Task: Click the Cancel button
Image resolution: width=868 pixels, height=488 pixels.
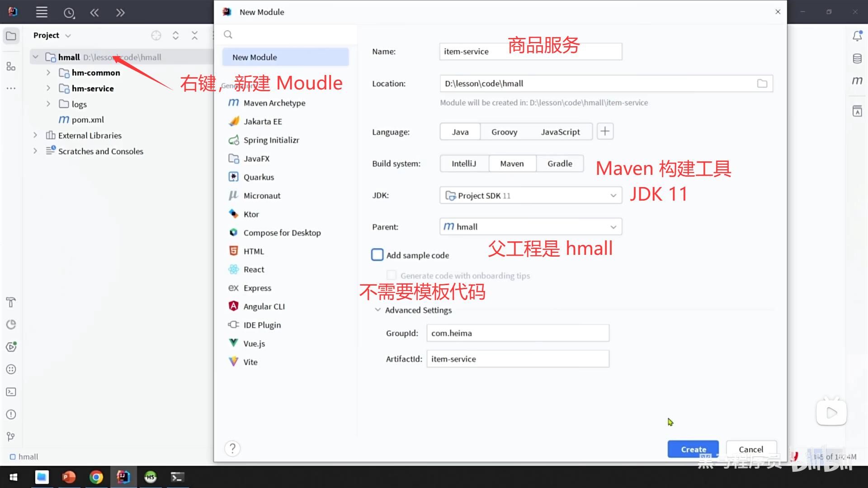Action: point(751,449)
